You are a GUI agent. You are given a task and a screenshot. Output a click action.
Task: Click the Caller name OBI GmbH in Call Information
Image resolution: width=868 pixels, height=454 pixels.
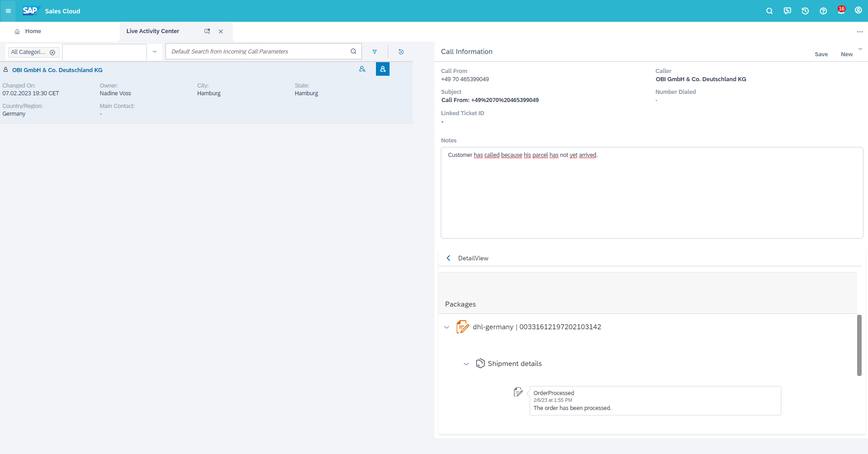pyautogui.click(x=701, y=79)
